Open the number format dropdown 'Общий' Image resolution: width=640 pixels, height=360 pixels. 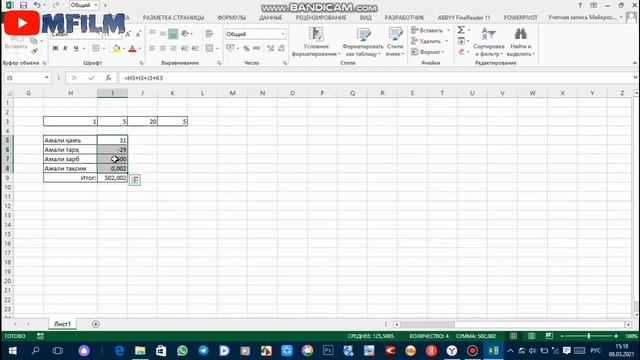click(256, 34)
